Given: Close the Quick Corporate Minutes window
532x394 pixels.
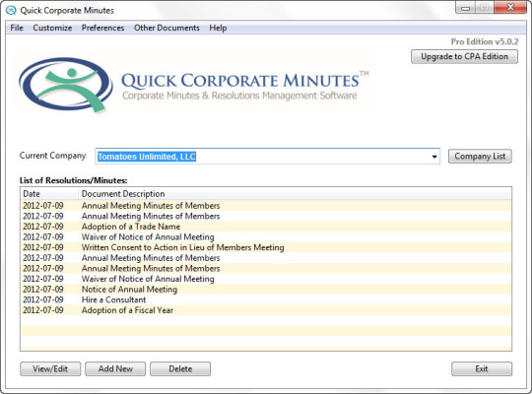Looking at the screenshot, I should tap(510, 8).
